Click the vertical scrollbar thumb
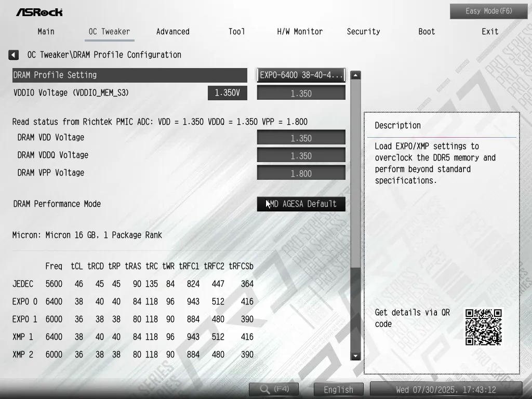 pyautogui.click(x=355, y=174)
